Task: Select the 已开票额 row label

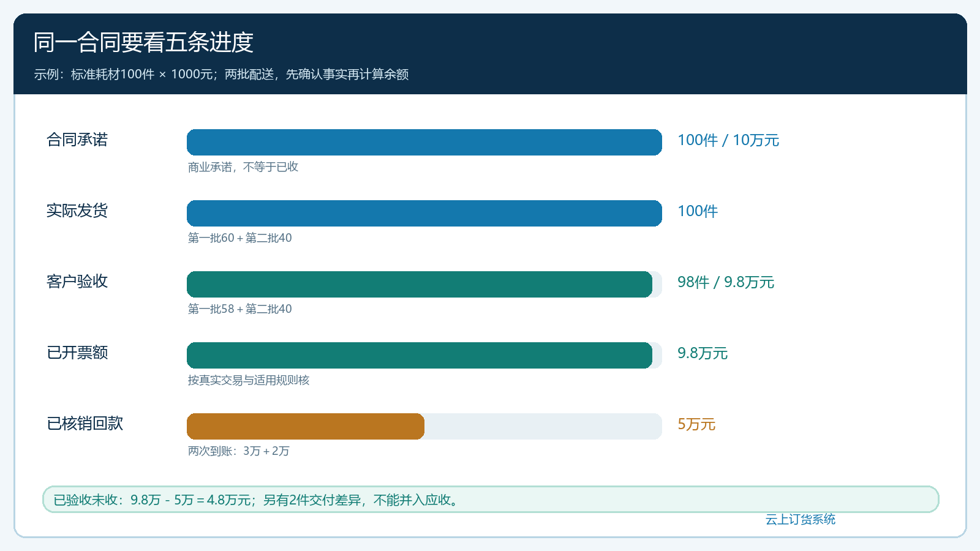Action: click(77, 353)
